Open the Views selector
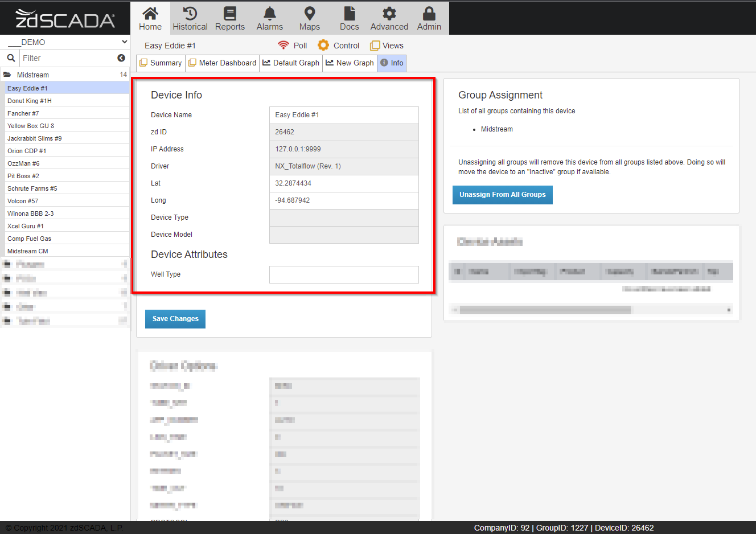 (387, 45)
